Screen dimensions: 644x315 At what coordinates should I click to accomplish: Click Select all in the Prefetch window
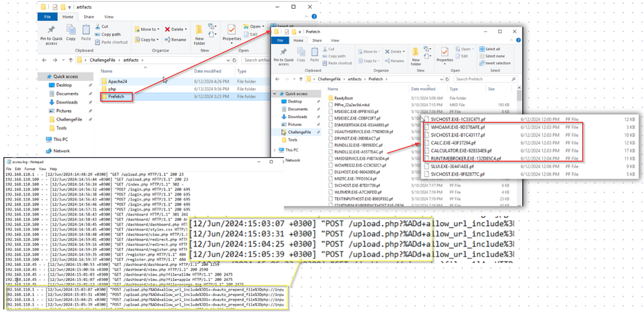489,49
